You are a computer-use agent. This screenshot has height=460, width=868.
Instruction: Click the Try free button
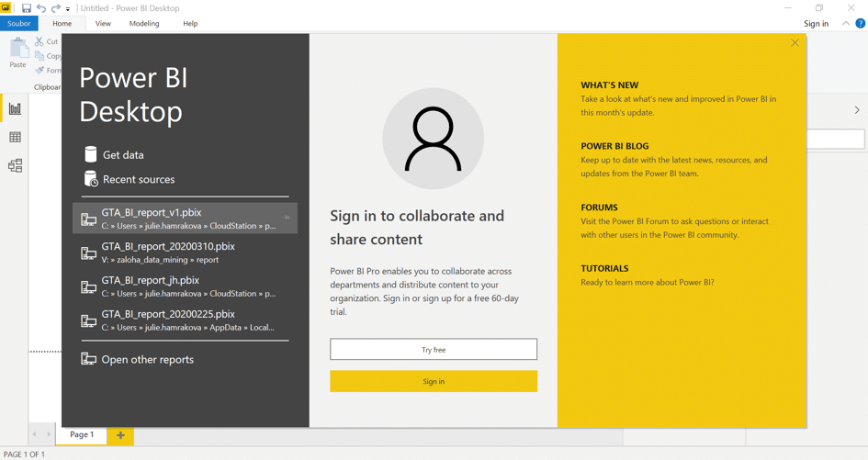click(434, 349)
